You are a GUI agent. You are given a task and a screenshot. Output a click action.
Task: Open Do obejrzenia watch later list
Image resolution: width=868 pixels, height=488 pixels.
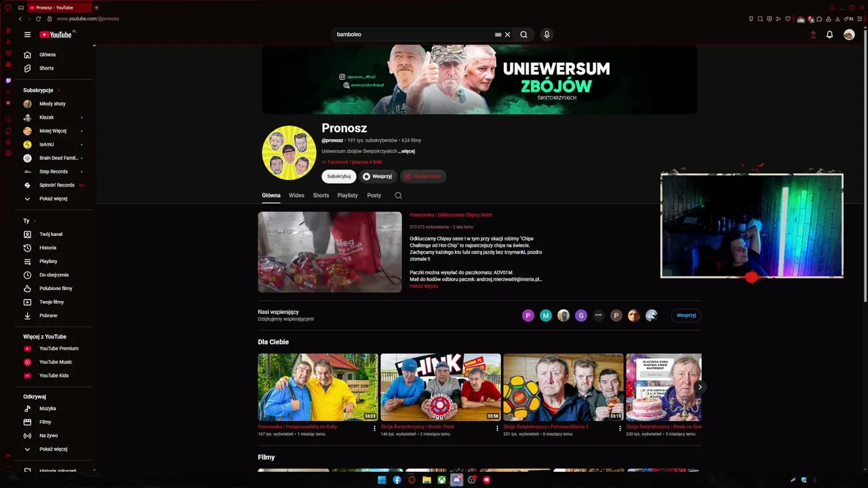point(54,275)
